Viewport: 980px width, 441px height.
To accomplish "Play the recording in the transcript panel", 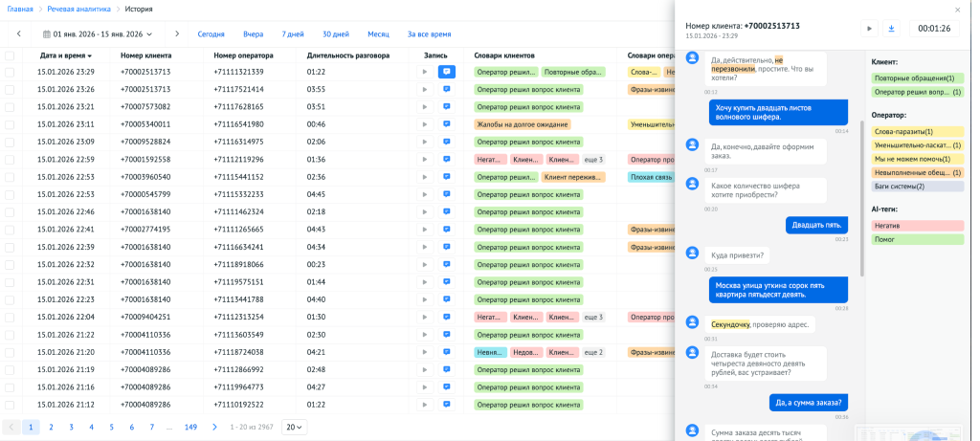I will click(x=869, y=29).
